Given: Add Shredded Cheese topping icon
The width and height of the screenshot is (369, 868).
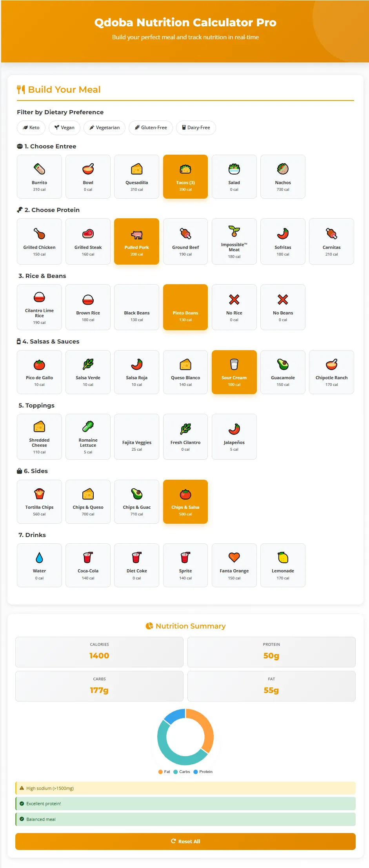Looking at the screenshot, I should click(39, 427).
